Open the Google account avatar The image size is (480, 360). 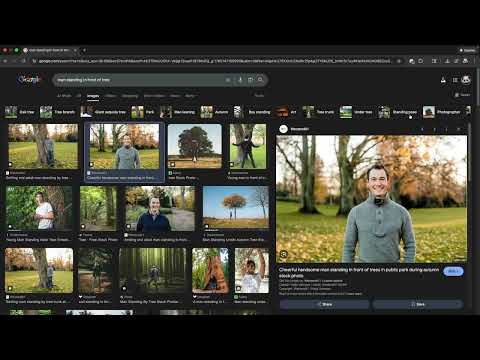(466, 80)
